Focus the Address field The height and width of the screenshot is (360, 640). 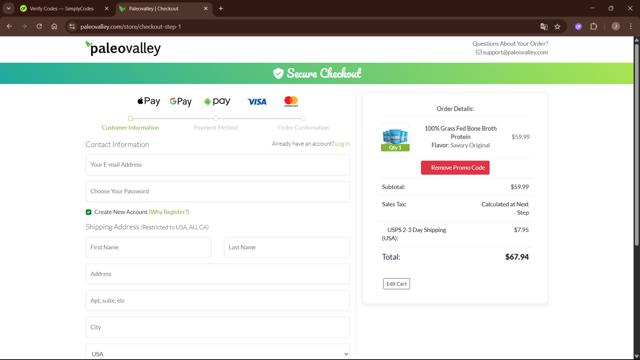[218, 274]
